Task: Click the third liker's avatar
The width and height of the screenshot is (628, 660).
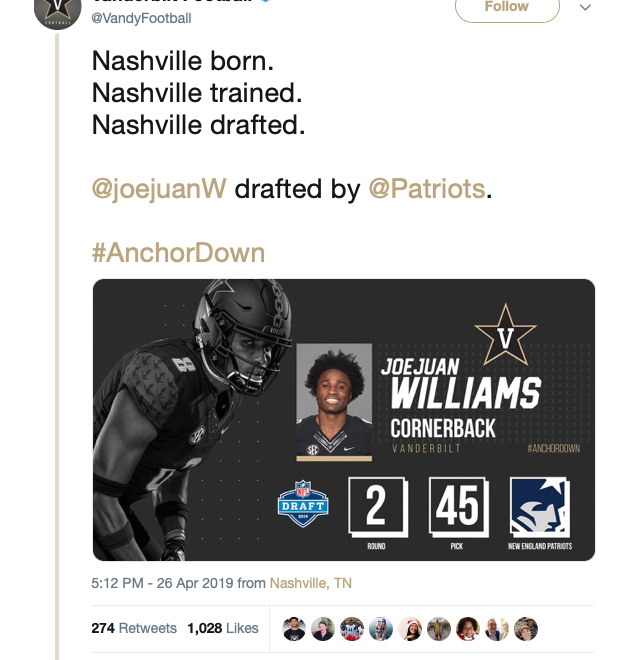Action: tap(351, 628)
